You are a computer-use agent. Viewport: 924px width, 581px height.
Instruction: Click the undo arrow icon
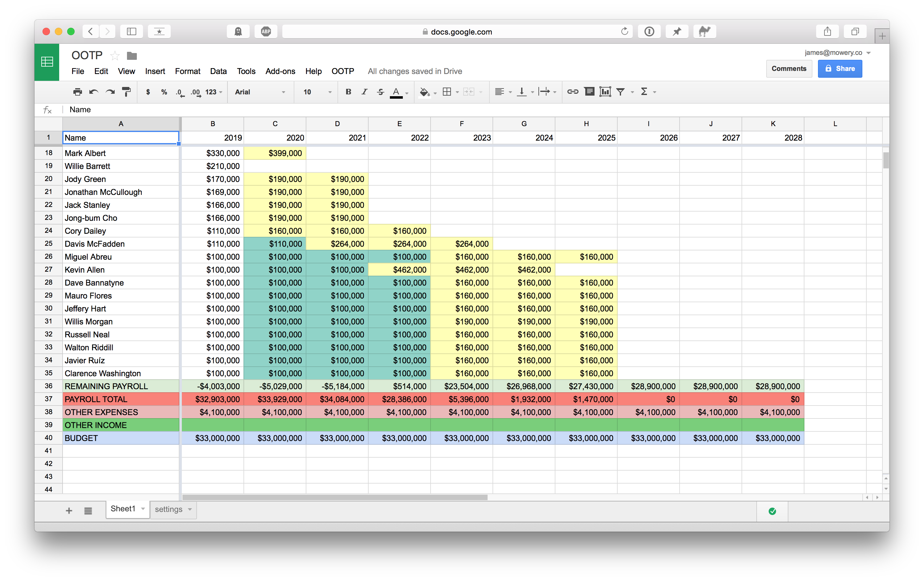coord(94,92)
